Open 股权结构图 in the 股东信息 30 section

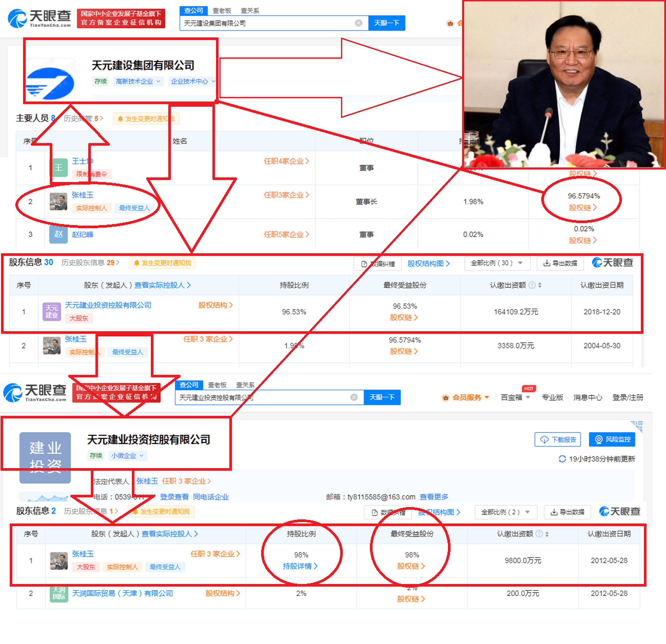(x=428, y=264)
